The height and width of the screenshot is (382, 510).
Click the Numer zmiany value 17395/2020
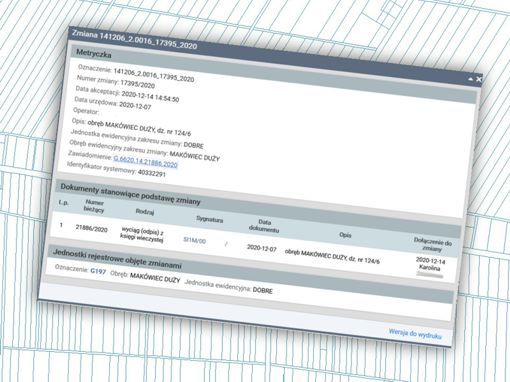[x=138, y=83]
